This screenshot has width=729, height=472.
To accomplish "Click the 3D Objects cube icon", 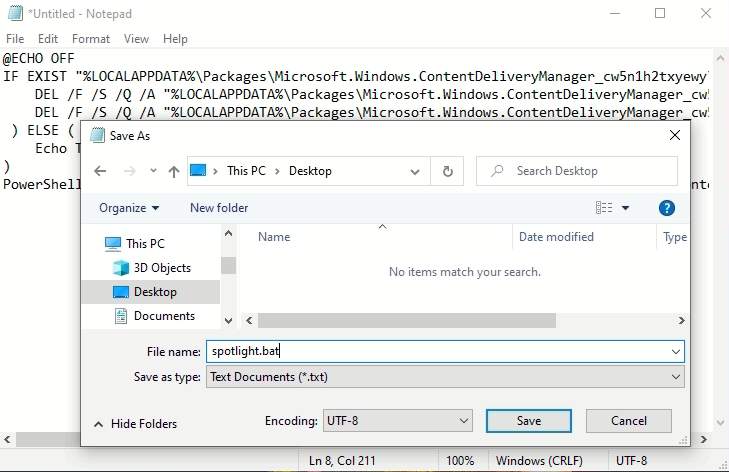I will click(x=121, y=268).
